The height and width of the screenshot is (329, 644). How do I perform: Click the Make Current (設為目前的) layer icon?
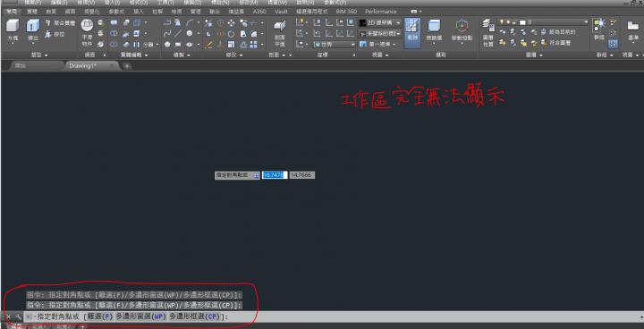click(558, 31)
